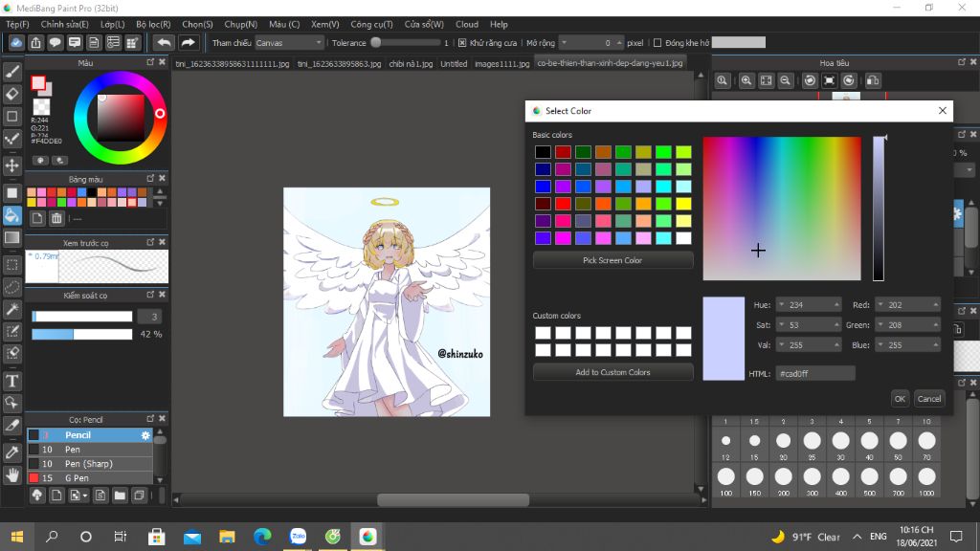Click the HTML color code field

(x=815, y=374)
